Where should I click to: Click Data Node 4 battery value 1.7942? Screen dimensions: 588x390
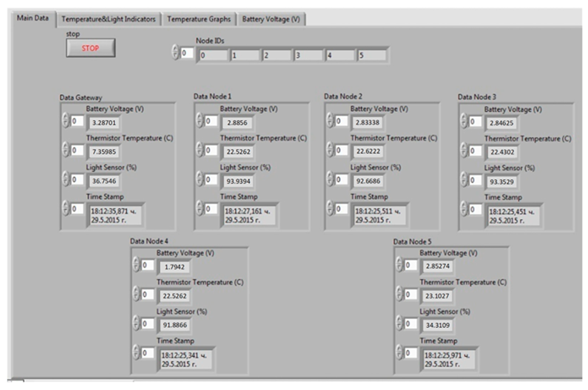[174, 267]
